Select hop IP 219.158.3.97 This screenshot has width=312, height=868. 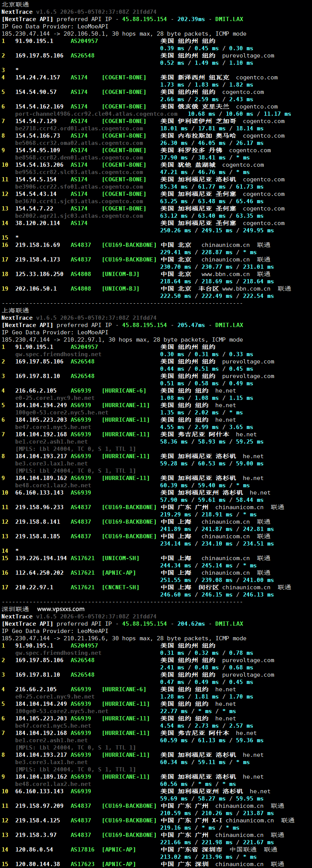pyautogui.click(x=36, y=835)
